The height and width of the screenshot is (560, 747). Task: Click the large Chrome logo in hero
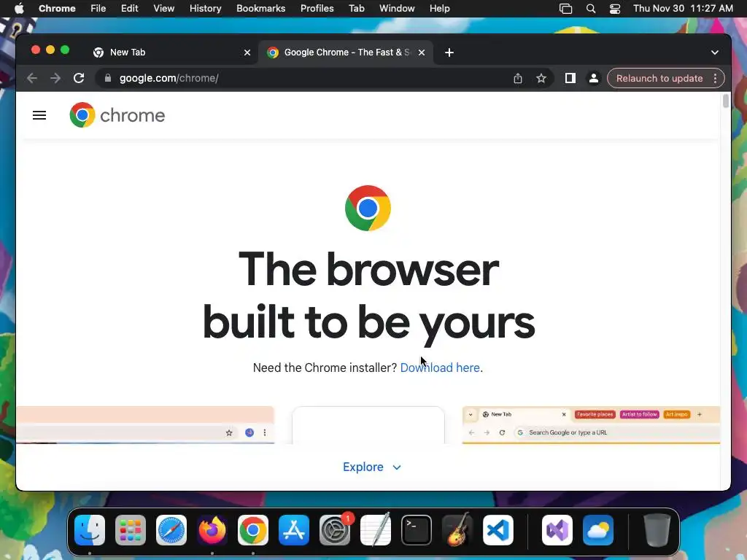tap(368, 208)
